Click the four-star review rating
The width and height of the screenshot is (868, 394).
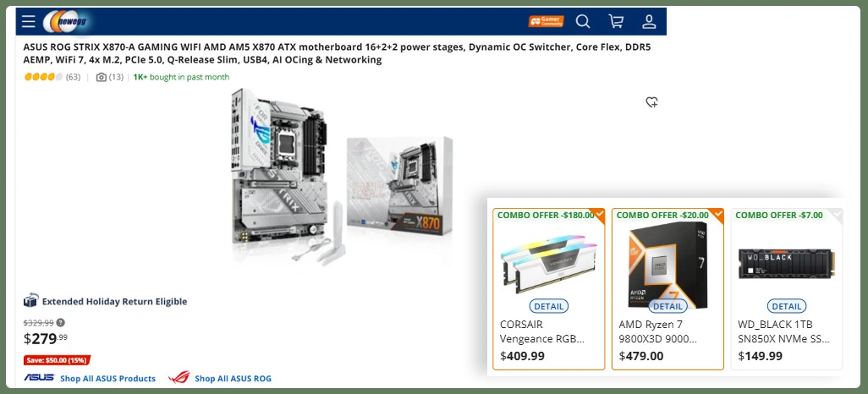pos(43,77)
